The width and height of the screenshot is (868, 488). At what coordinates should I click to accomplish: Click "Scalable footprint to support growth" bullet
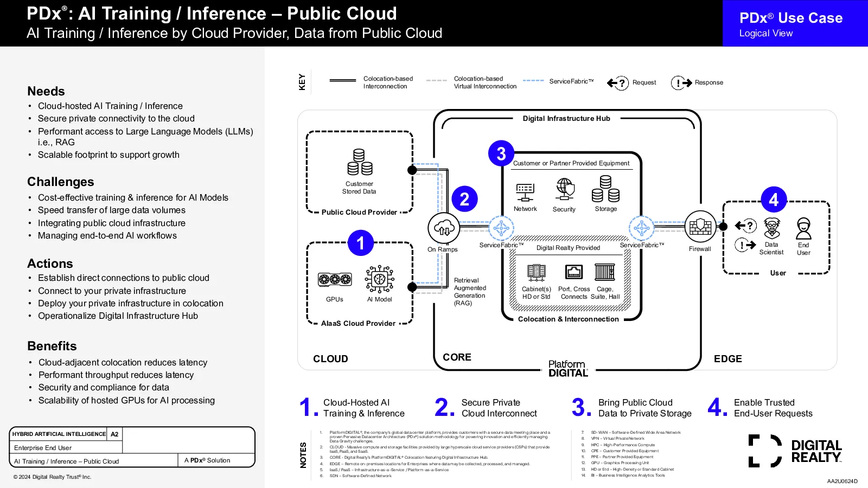point(108,155)
